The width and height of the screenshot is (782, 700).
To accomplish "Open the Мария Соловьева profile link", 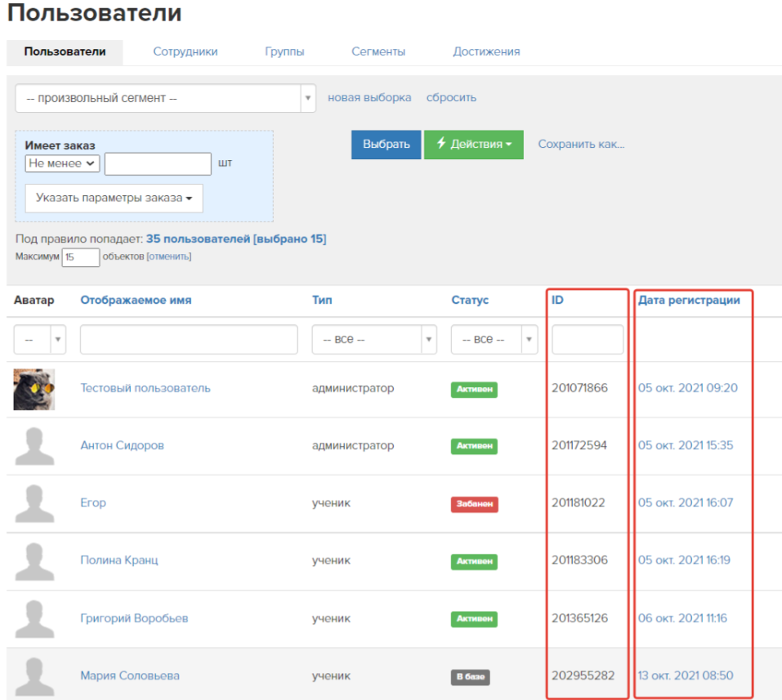I will (x=130, y=676).
